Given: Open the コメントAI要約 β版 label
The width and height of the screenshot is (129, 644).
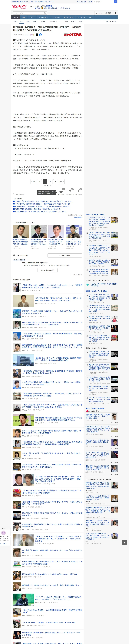Looking at the screenshot, I should tap(19, 260).
